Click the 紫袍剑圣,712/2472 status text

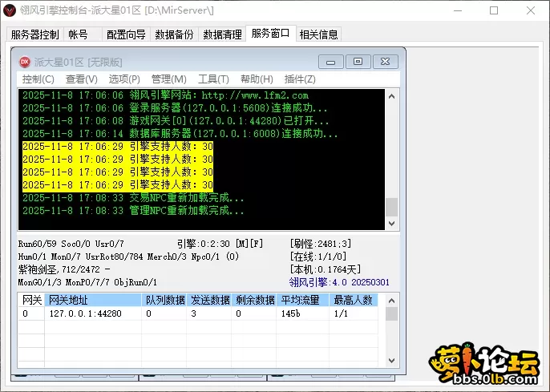64,269
